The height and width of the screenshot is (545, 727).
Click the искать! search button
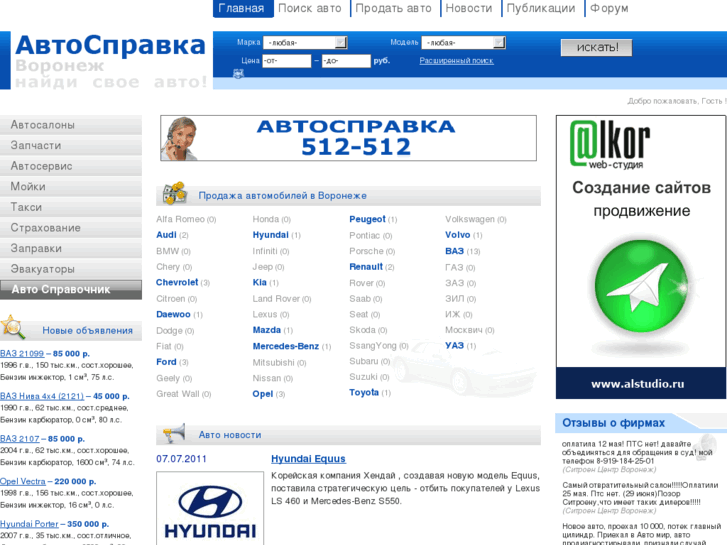pos(596,47)
